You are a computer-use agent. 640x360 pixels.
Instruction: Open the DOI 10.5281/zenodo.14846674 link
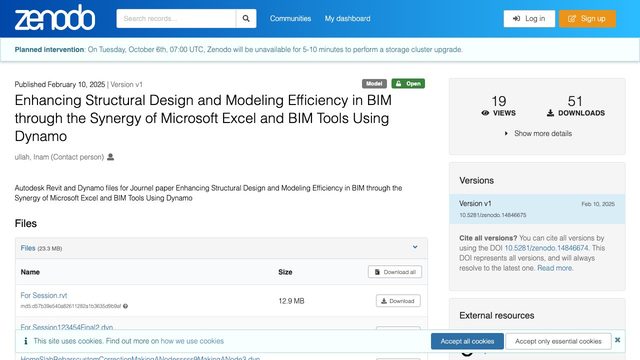(x=546, y=248)
